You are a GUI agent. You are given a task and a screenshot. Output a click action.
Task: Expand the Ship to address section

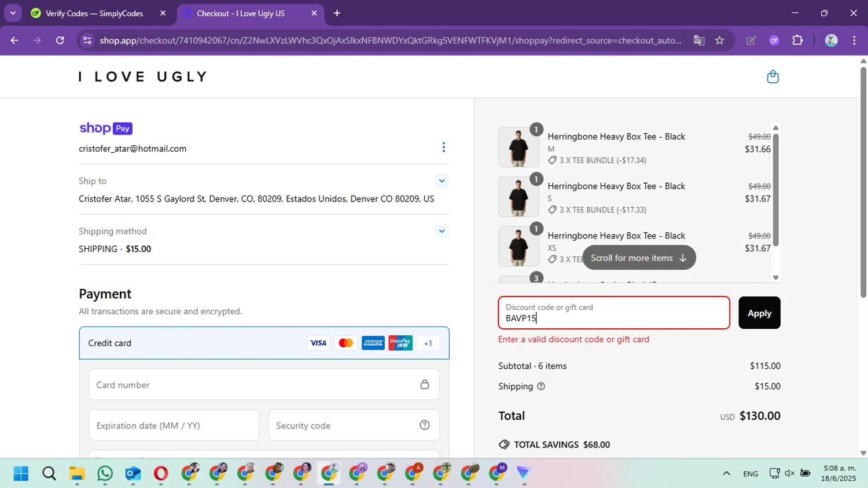(442, 181)
